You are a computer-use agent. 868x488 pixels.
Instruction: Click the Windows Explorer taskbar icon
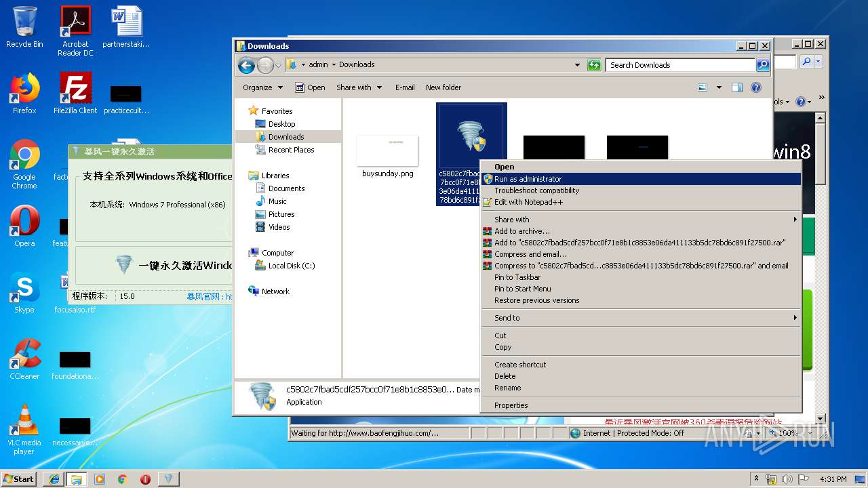pyautogui.click(x=77, y=479)
